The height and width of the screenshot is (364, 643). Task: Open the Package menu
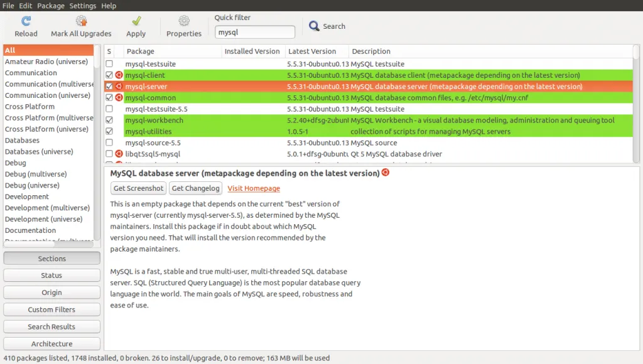click(x=51, y=6)
